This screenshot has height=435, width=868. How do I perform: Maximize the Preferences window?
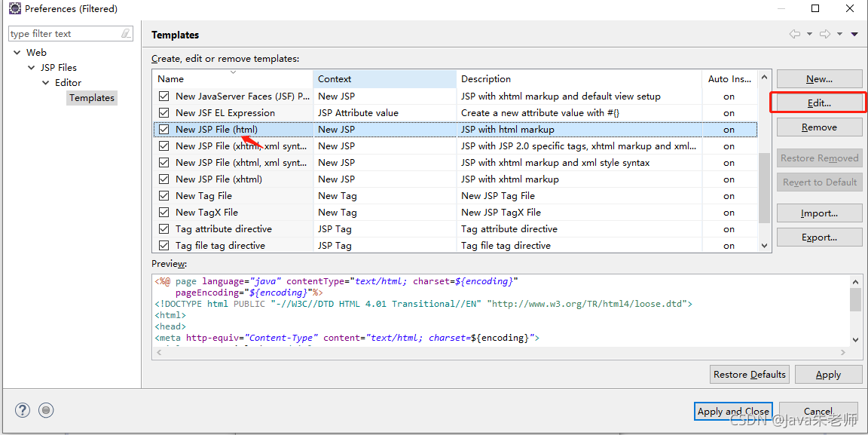pyautogui.click(x=815, y=8)
